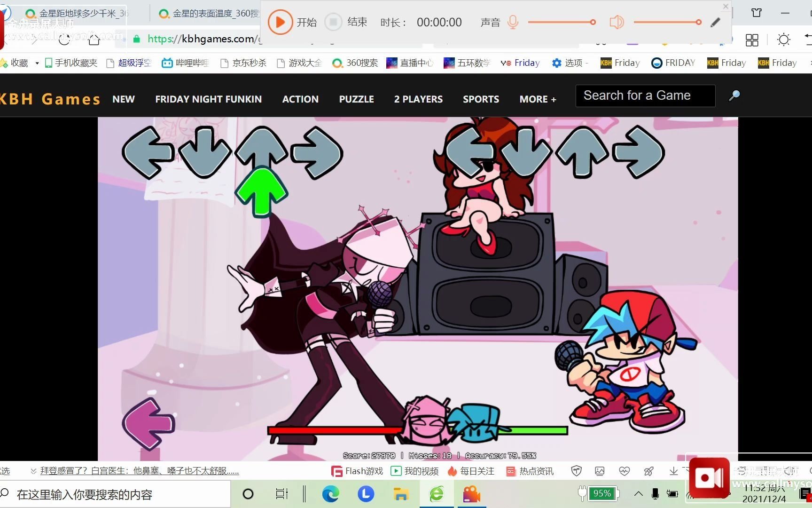The width and height of the screenshot is (812, 508).
Task: Open the PUZZLE games menu
Action: [x=357, y=99]
